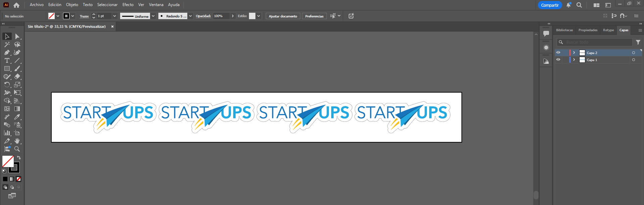The height and width of the screenshot is (205, 644).
Task: Swap fill and stroke colors
Action: [x=19, y=158]
